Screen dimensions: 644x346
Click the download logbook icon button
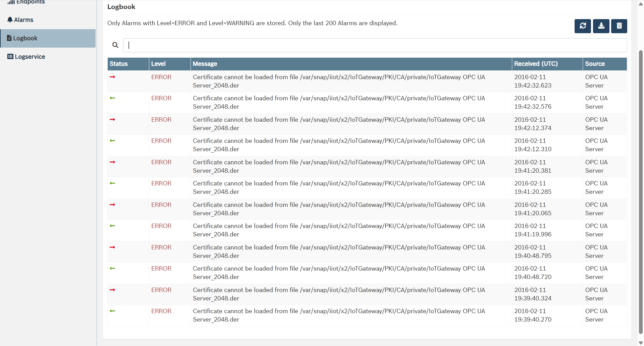pyautogui.click(x=601, y=26)
